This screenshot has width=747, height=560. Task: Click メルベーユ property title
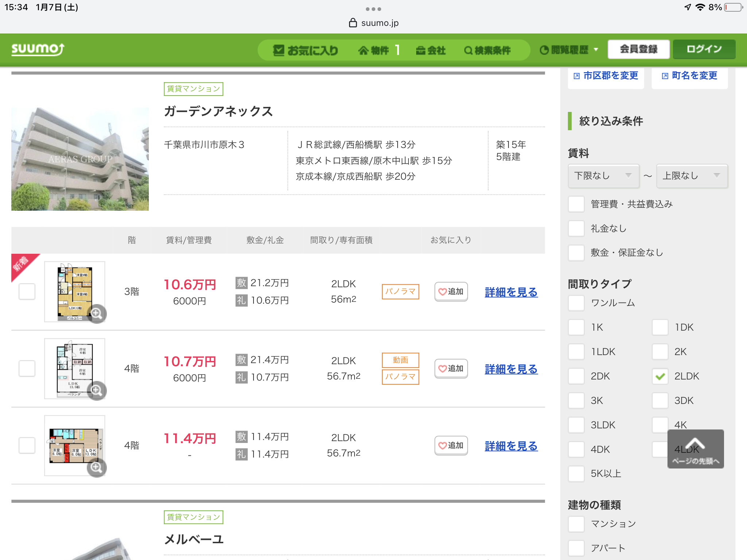tap(194, 539)
